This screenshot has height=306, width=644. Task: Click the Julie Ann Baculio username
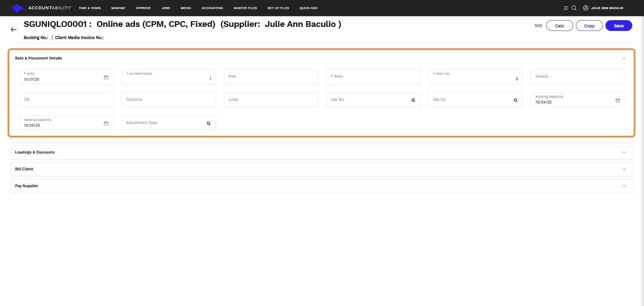pyautogui.click(x=607, y=8)
